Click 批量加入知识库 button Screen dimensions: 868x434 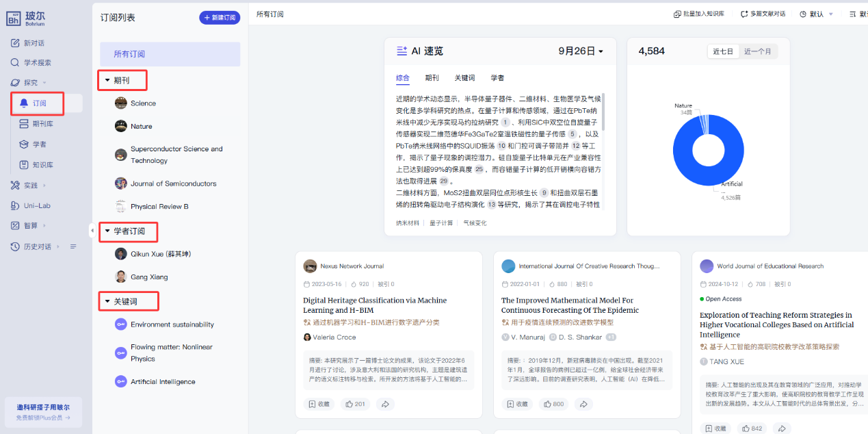(x=699, y=14)
